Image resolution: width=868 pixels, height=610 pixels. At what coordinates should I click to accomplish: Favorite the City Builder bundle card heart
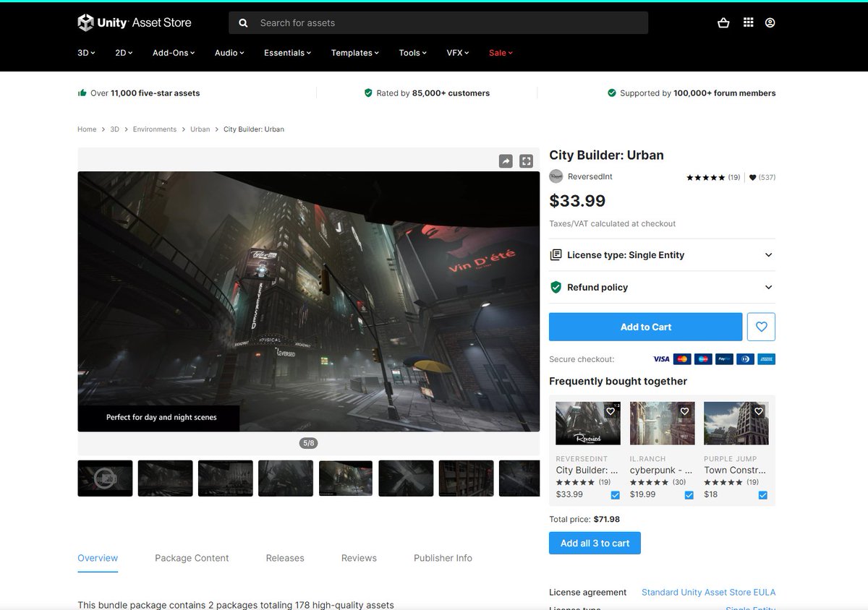point(610,411)
